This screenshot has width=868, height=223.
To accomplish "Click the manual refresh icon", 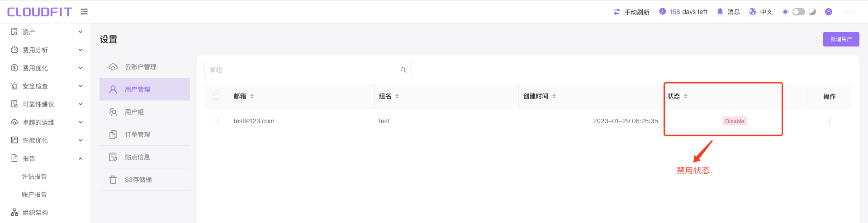I will 617,12.
